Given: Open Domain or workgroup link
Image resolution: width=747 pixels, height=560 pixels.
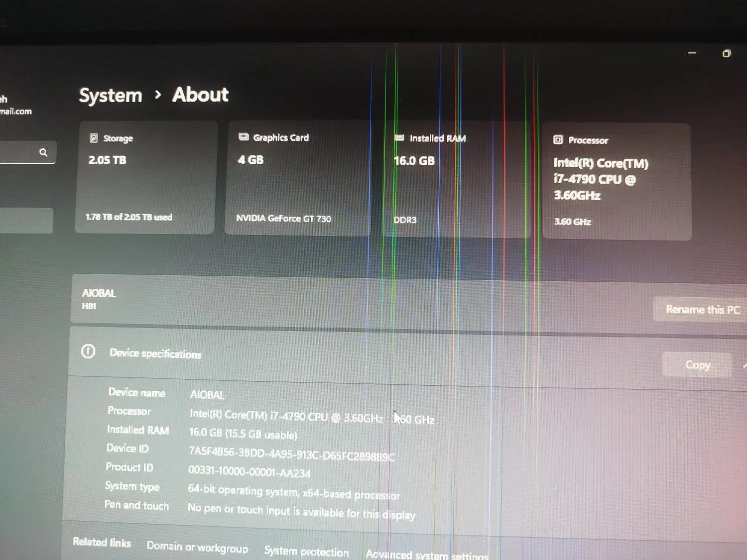Looking at the screenshot, I should pyautogui.click(x=197, y=547).
